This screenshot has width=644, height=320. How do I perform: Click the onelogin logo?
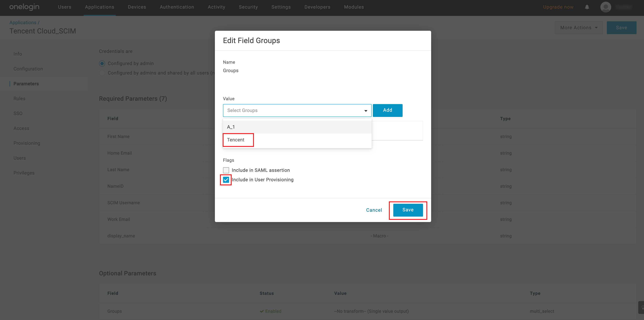24,7
